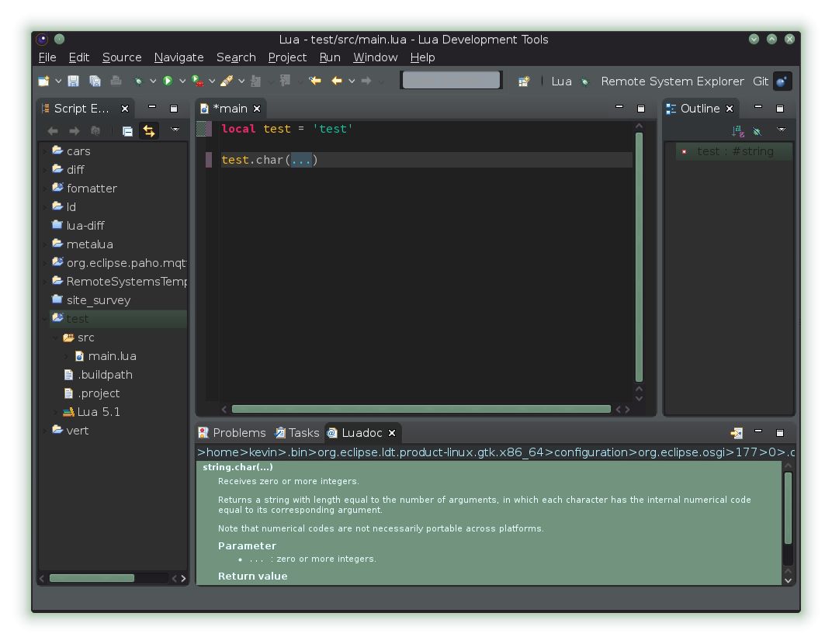Image resolution: width=832 pixels, height=644 pixels.
Task: Open the Edit menu
Action: pyautogui.click(x=79, y=57)
